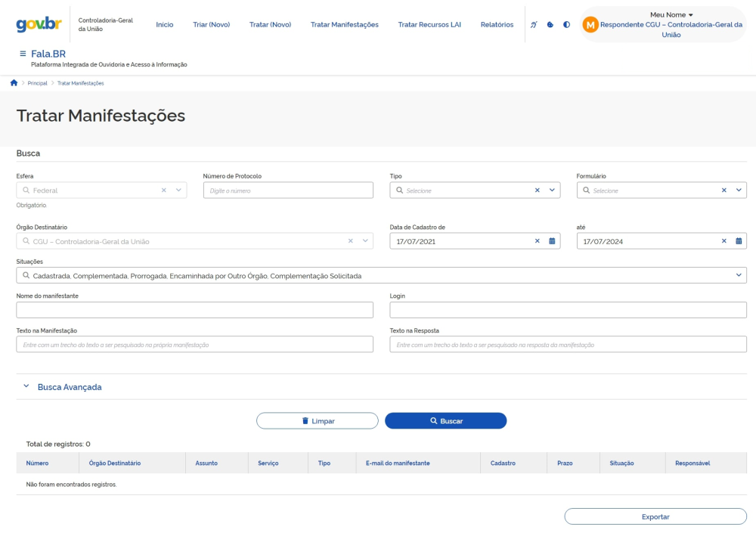Clear the Órgão Destinatário field with X
This screenshot has height=536, width=756.
[351, 241]
